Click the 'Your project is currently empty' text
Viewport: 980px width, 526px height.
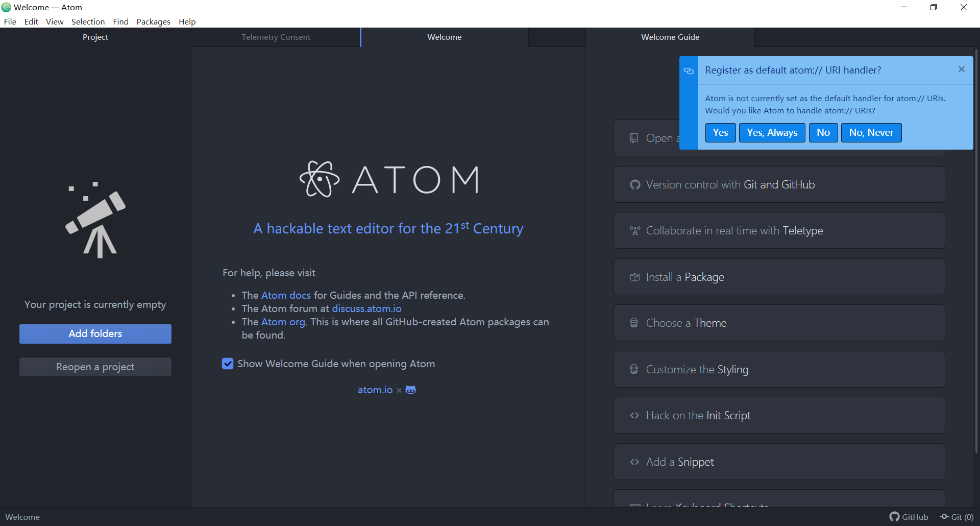[x=95, y=304]
